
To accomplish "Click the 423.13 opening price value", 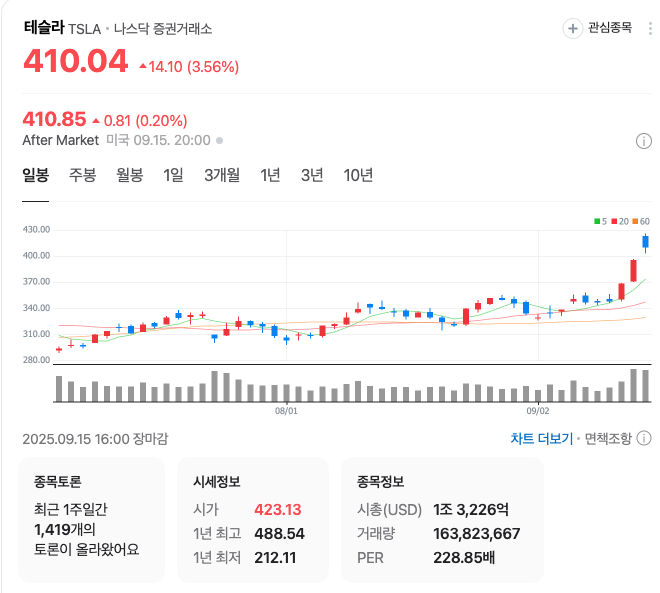I will [278, 510].
